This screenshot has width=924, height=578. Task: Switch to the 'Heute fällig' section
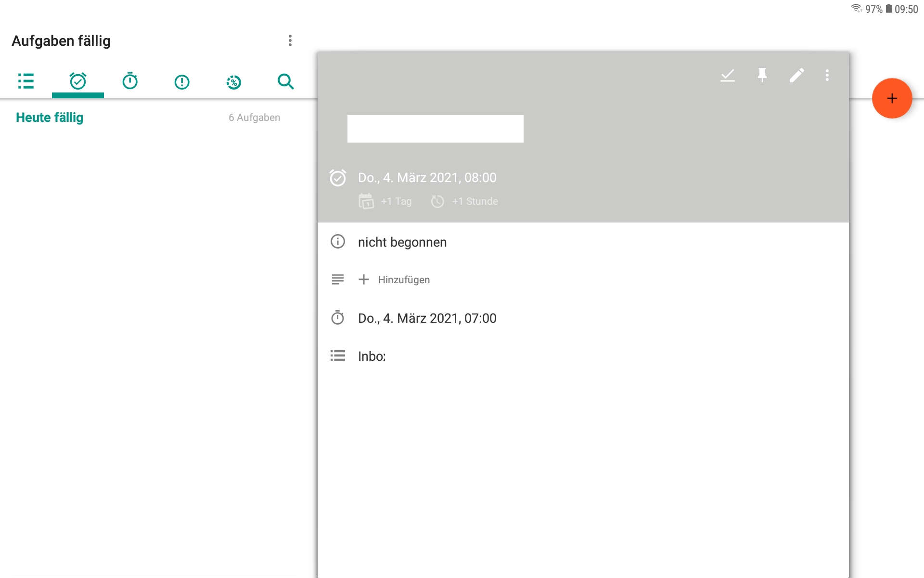coord(49,117)
